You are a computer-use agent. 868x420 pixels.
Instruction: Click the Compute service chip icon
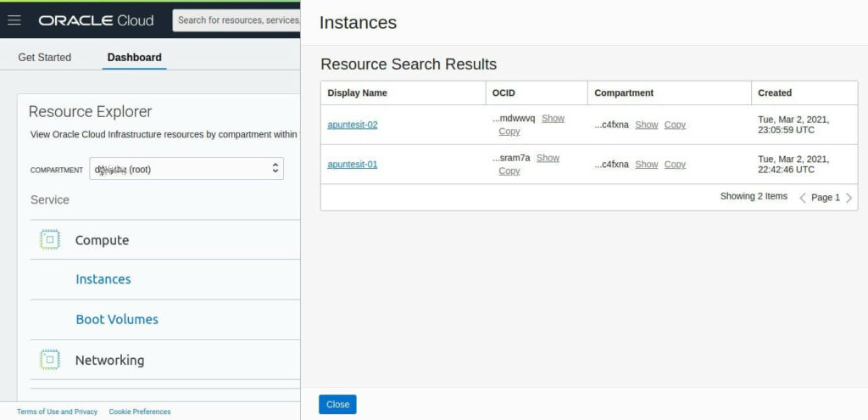click(x=50, y=240)
